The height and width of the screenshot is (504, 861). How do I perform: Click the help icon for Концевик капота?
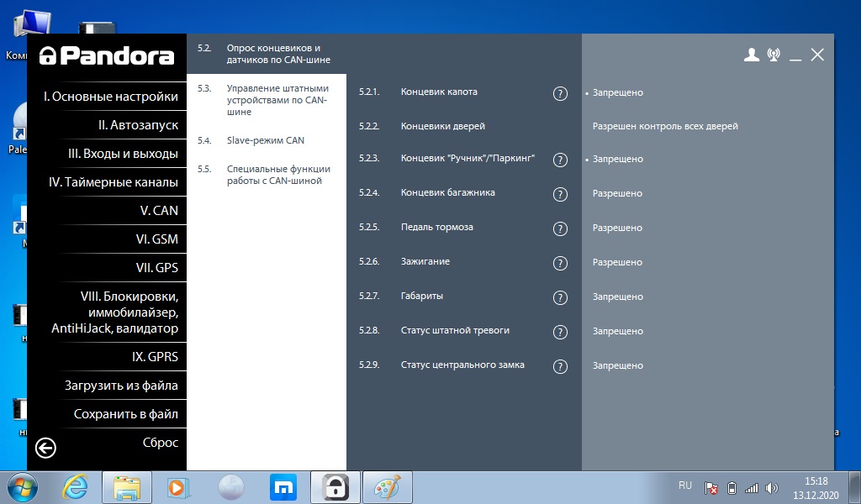(x=560, y=93)
